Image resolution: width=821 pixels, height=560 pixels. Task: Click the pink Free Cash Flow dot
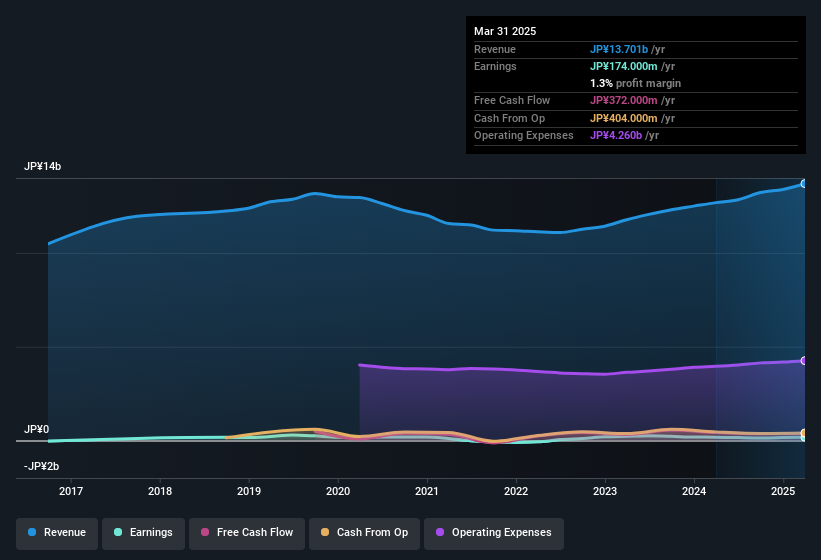205,532
